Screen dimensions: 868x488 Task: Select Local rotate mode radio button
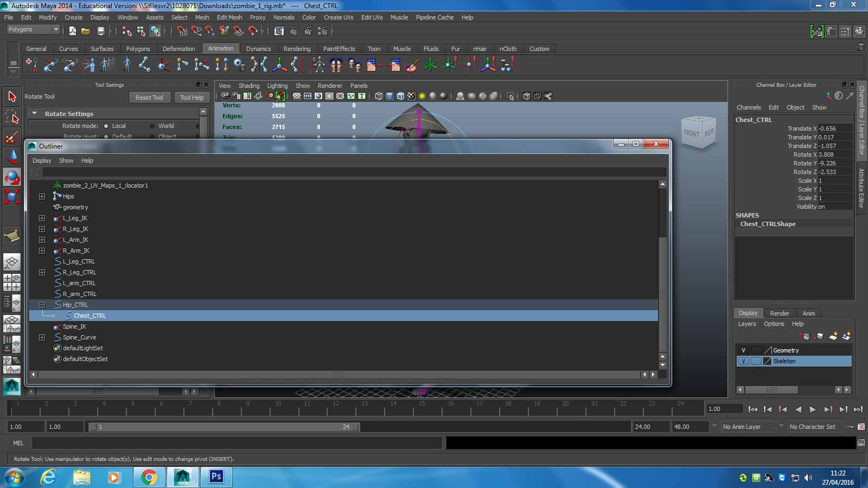click(106, 126)
